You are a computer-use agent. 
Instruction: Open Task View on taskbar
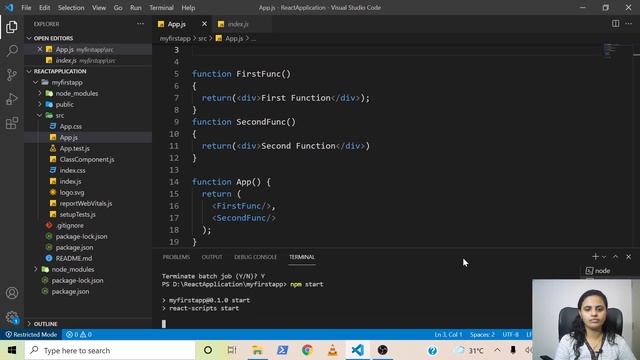click(x=232, y=350)
